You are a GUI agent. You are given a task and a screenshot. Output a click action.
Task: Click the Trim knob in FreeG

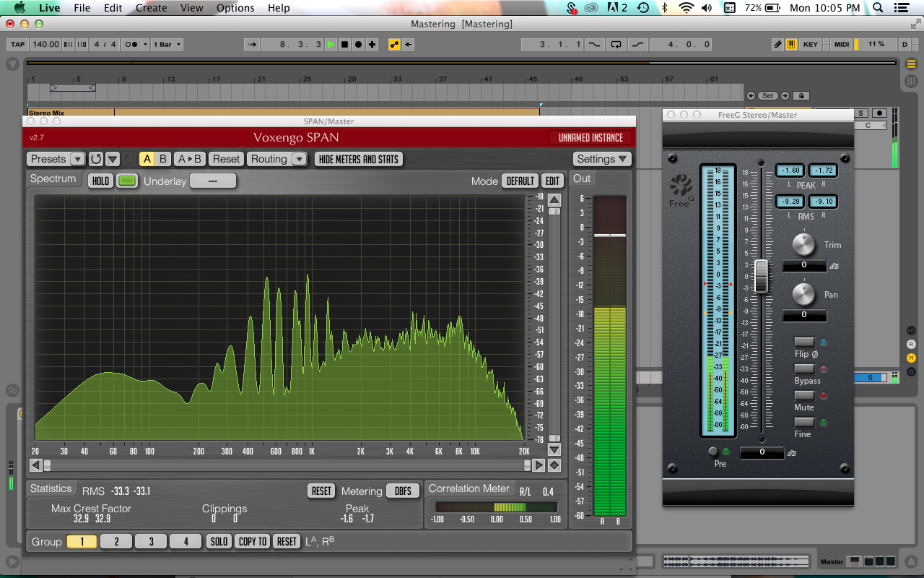(x=803, y=244)
